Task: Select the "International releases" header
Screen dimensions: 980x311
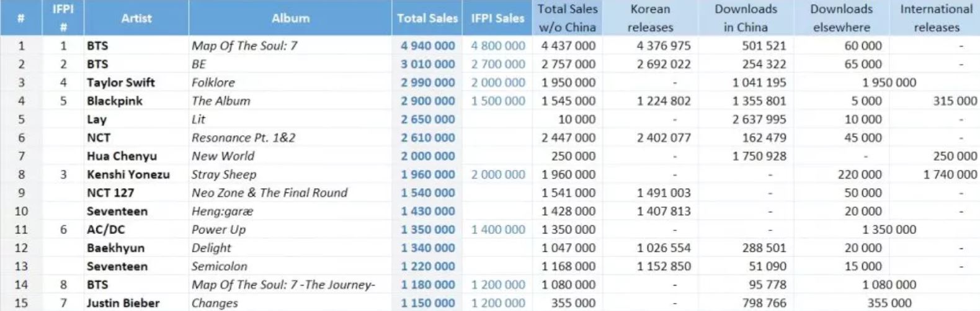Action: click(936, 18)
